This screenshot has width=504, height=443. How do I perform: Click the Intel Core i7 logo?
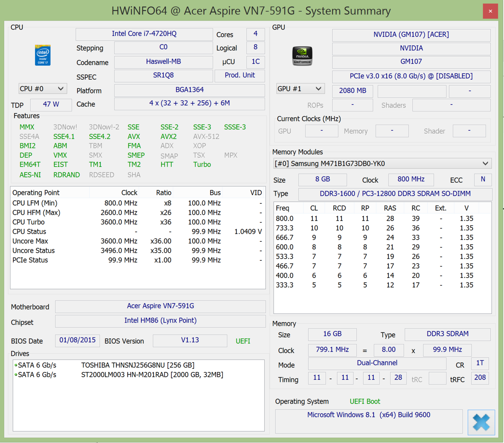(x=42, y=55)
